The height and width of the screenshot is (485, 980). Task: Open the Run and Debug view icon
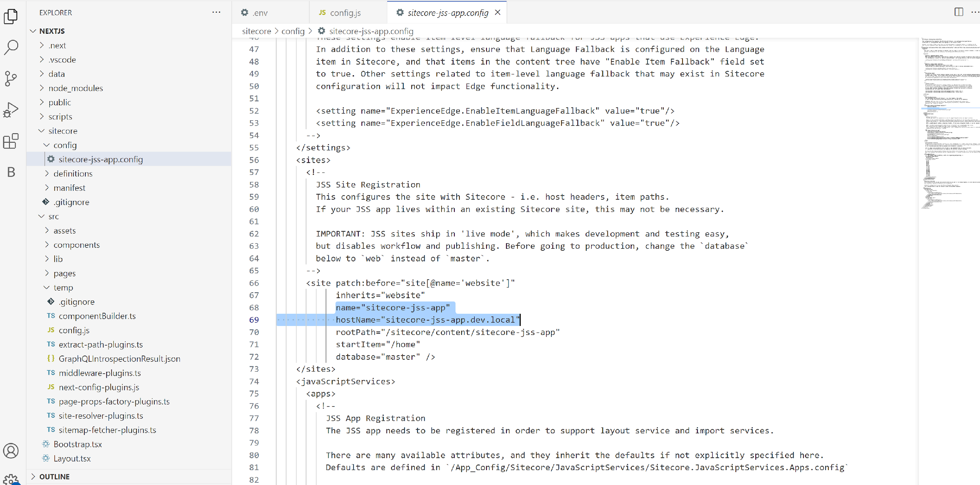click(x=11, y=110)
